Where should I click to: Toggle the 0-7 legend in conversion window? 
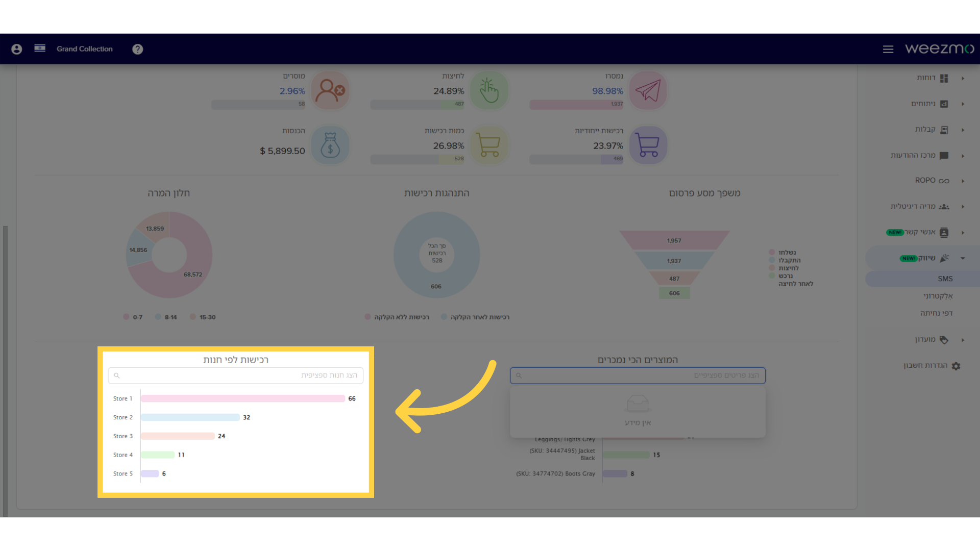click(x=133, y=317)
